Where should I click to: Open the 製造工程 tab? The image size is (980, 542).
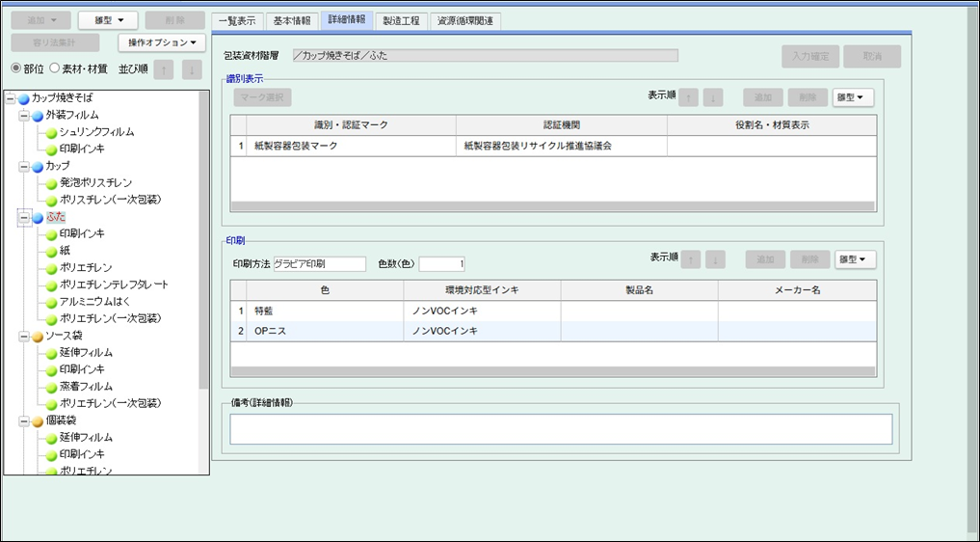coord(400,20)
